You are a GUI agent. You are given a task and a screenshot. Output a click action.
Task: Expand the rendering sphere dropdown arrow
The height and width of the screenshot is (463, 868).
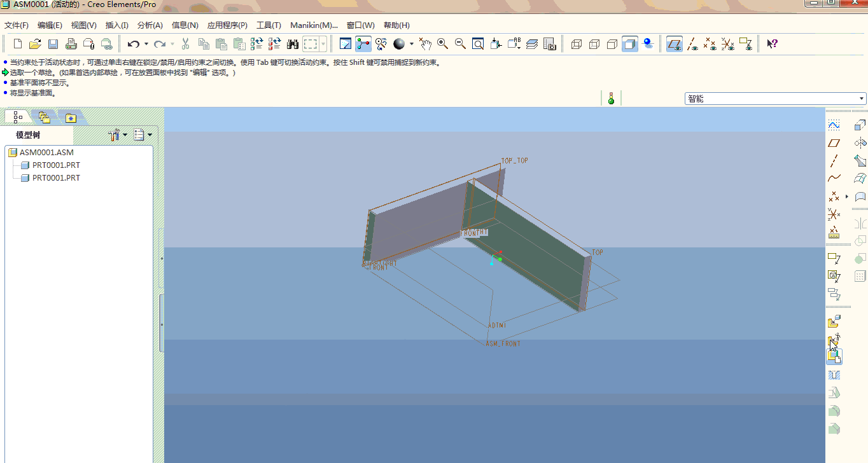click(x=411, y=44)
